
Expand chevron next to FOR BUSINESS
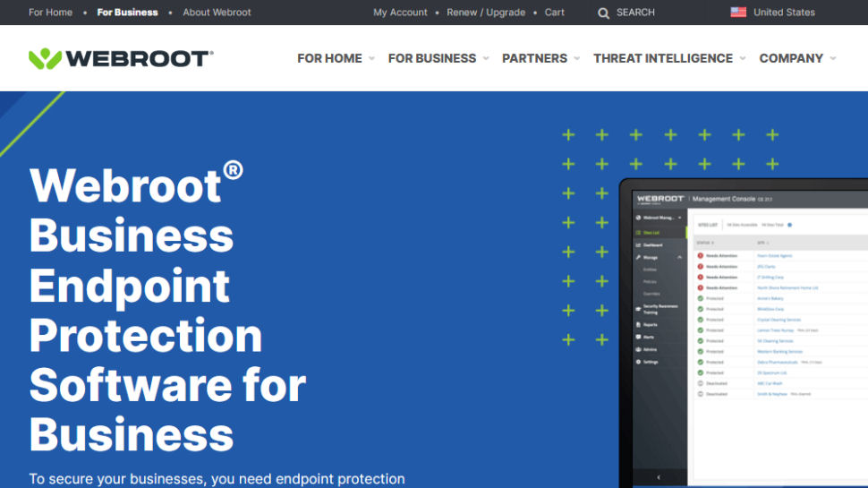(486, 58)
